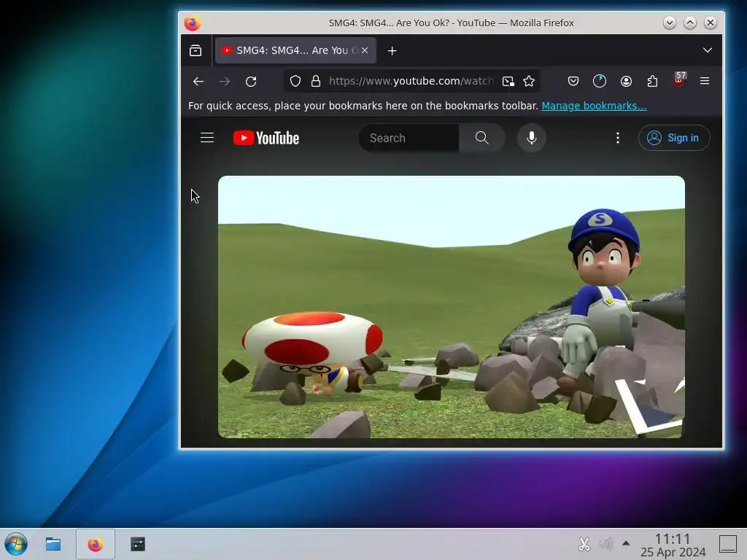
Task: Open Firefox window menu icon in titlebar
Action: tap(193, 23)
